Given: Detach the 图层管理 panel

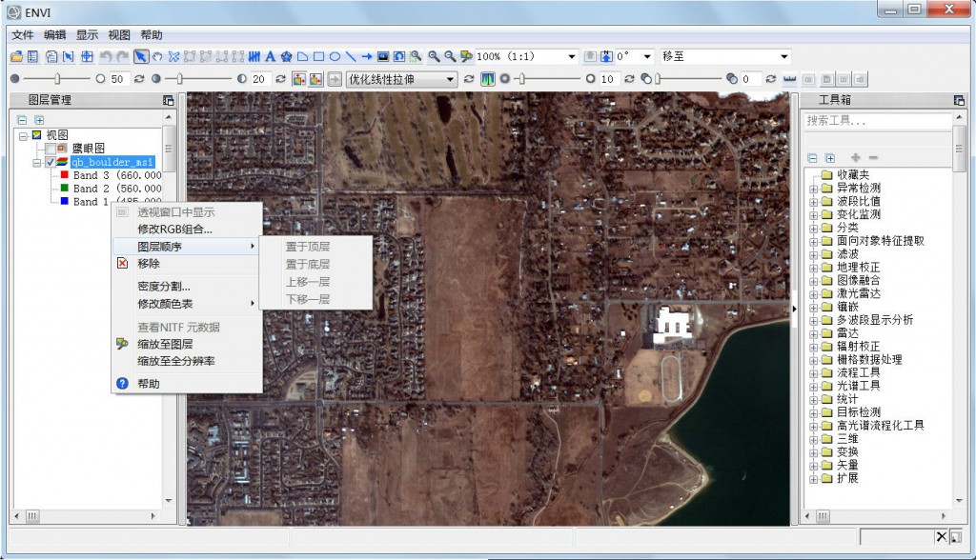Looking at the screenshot, I should click(x=168, y=100).
